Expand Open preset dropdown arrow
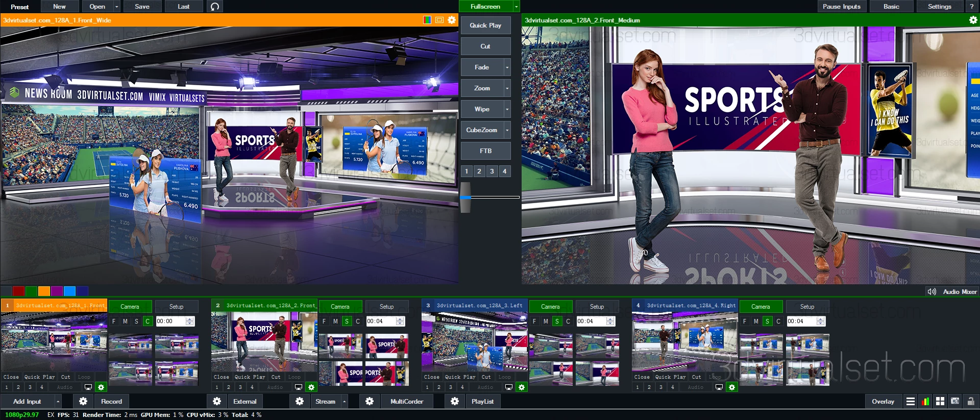 point(117,7)
